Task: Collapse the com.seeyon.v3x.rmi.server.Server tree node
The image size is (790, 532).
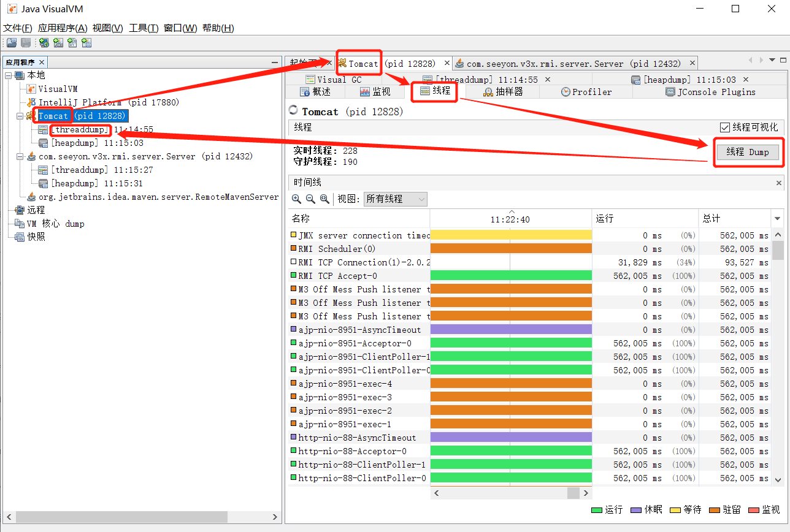Action: click(20, 156)
